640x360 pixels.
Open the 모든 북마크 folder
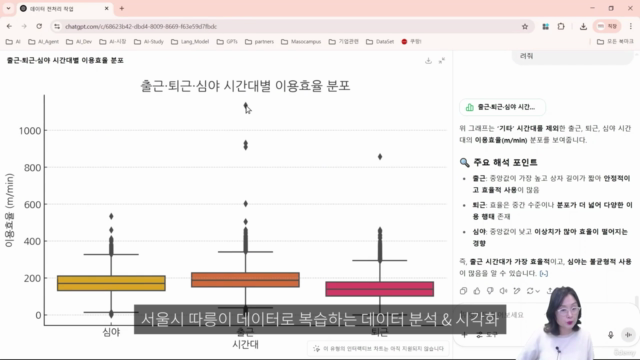[615, 42]
